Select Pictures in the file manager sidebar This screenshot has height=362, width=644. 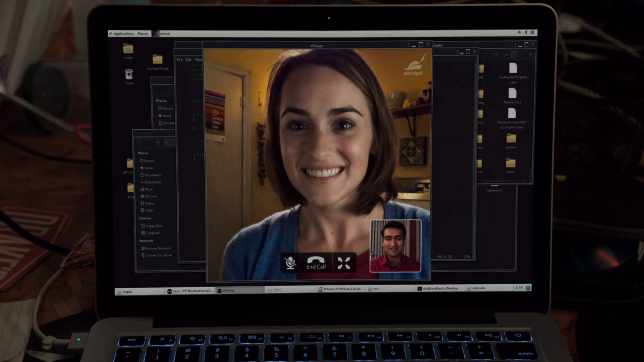pos(149,196)
